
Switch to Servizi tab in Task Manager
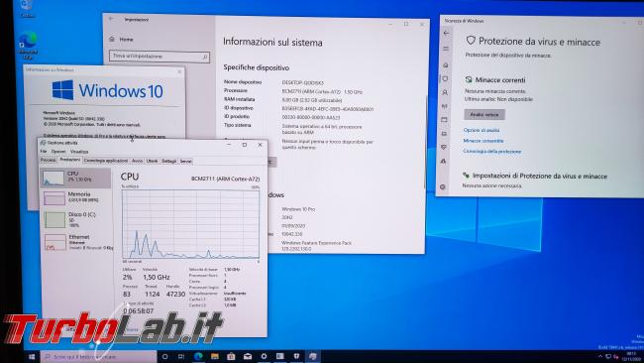(185, 161)
